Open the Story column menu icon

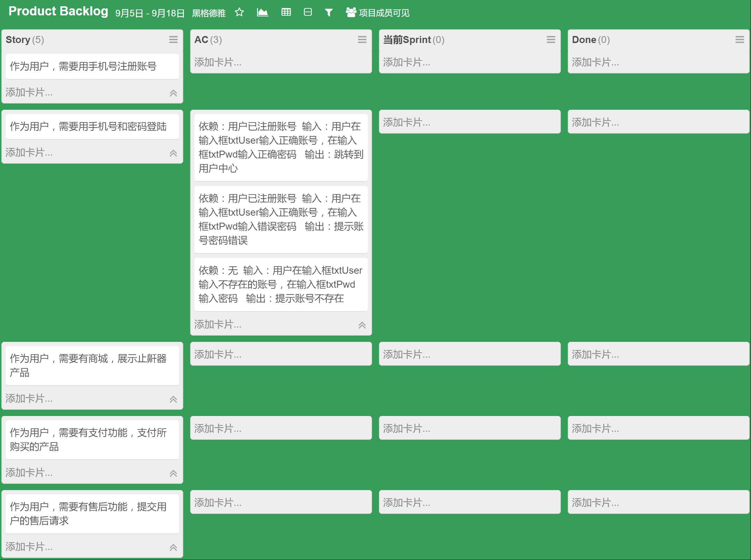coord(173,40)
